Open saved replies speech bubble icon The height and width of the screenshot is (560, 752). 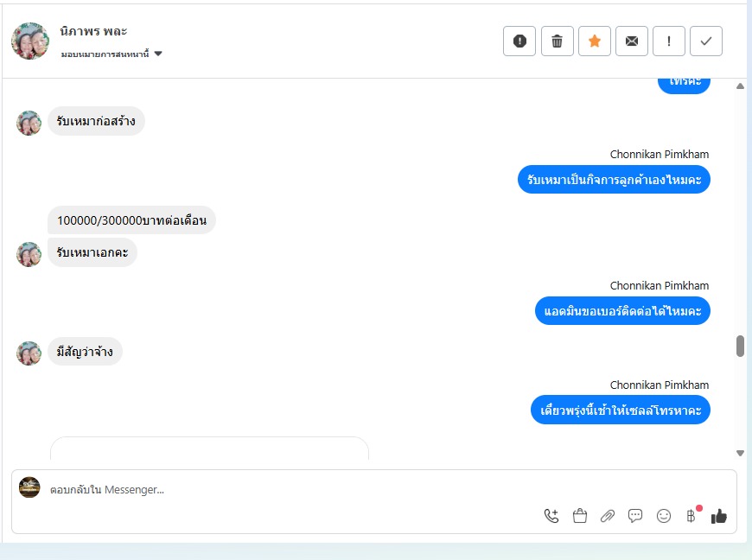pyautogui.click(x=635, y=516)
